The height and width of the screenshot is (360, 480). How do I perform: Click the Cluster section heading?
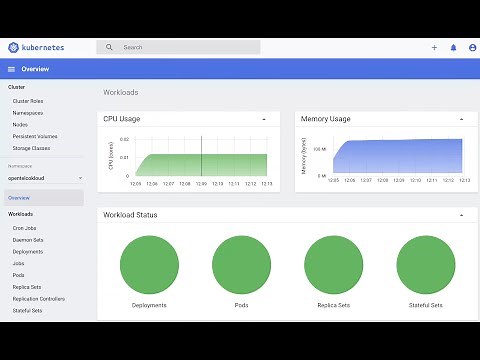(x=16, y=87)
